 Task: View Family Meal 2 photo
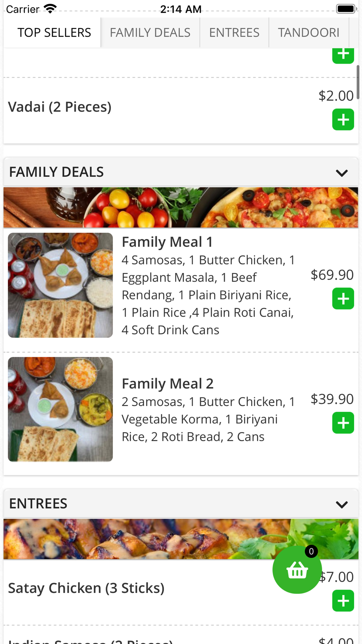click(60, 409)
